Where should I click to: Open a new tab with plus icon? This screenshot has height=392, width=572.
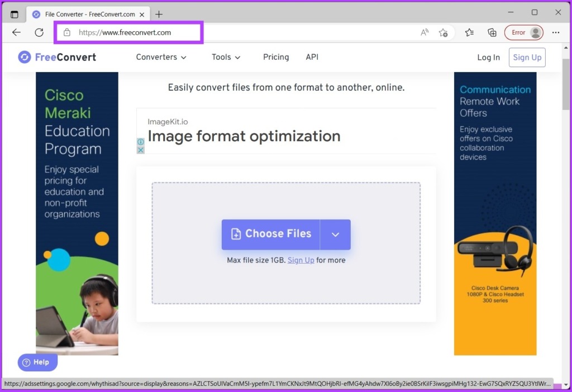coord(159,14)
